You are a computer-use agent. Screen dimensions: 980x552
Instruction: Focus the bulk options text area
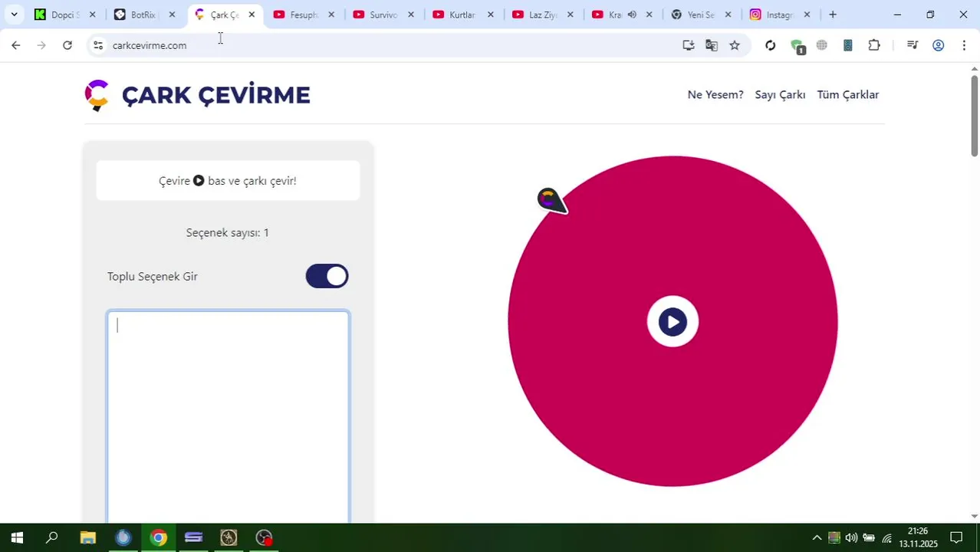click(228, 416)
